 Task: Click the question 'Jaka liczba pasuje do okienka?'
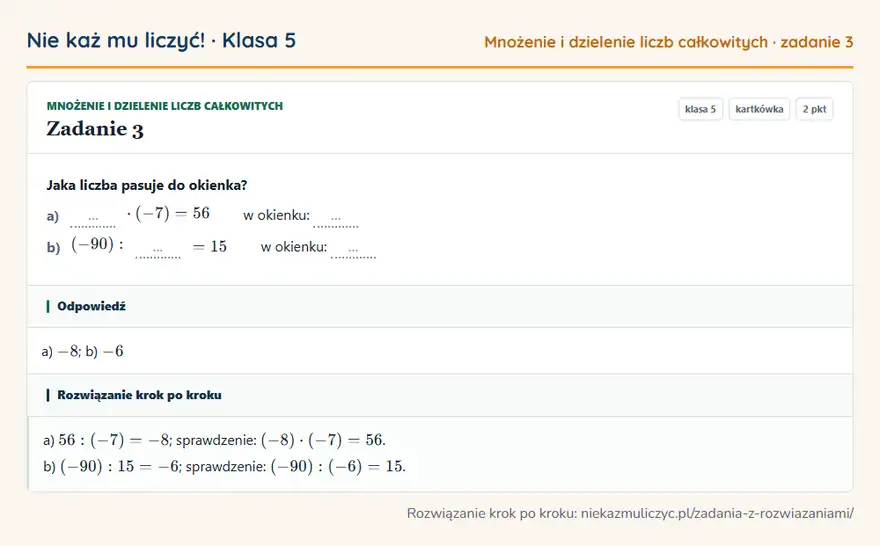click(146, 185)
